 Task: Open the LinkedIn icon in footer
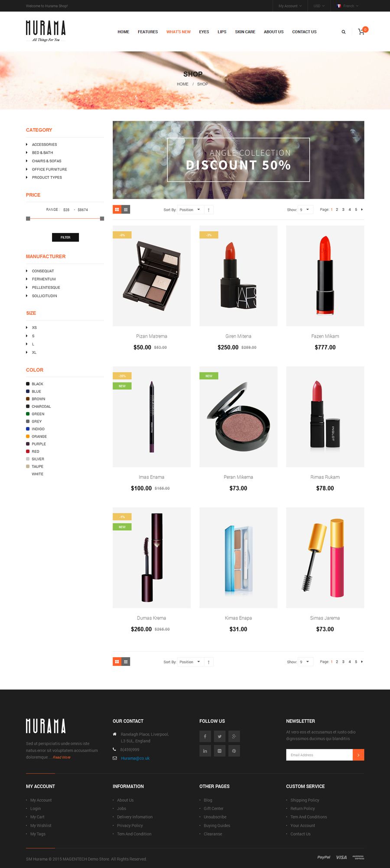(205, 751)
